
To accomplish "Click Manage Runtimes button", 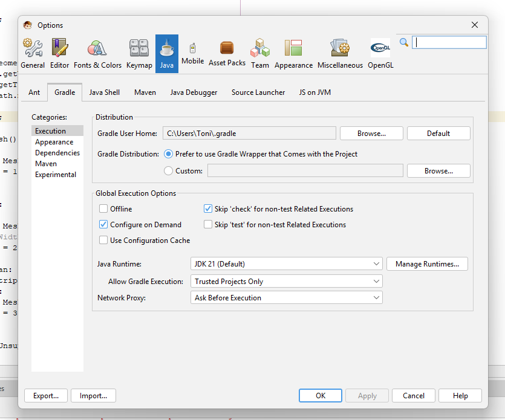I will click(x=427, y=264).
